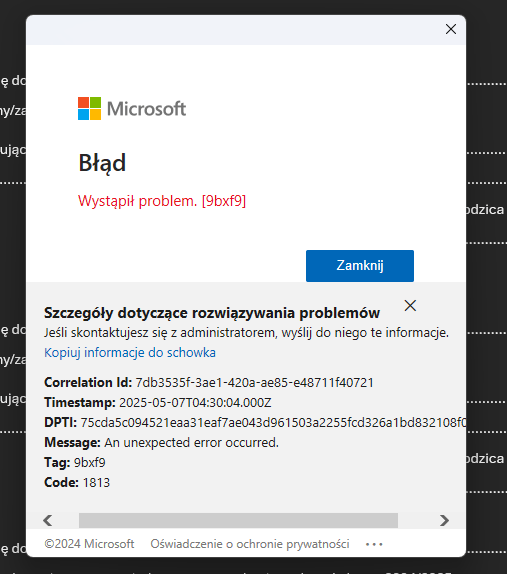
Task: Open Oświadczenie o ochronie prywatności link
Action: (x=250, y=544)
